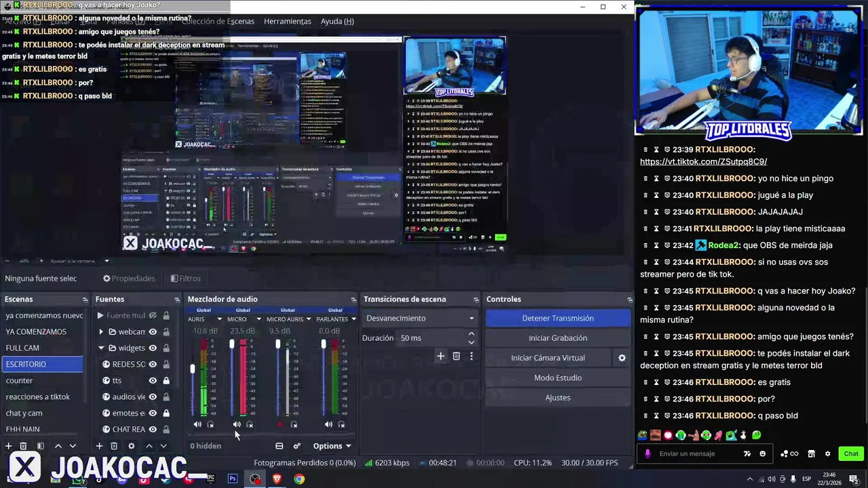Click the MICRO volume fader handle
The height and width of the screenshot is (488, 868).
tap(232, 344)
